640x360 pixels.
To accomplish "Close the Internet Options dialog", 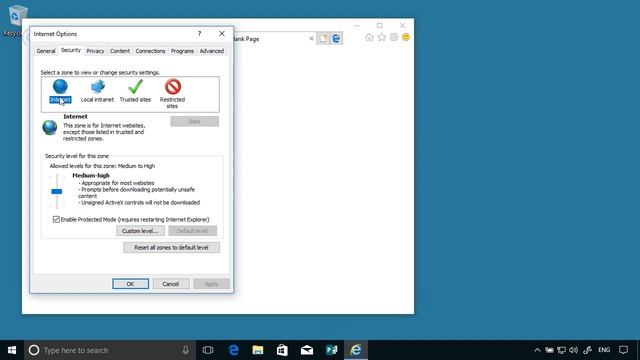I will (222, 33).
